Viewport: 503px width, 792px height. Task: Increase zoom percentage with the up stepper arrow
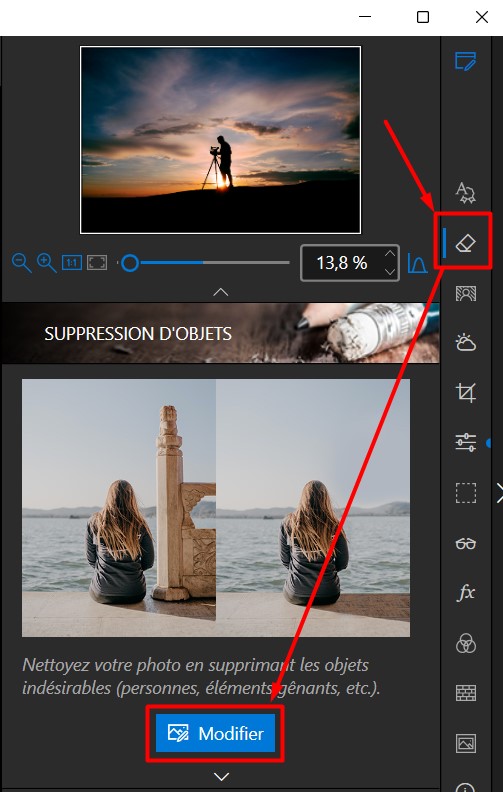[x=390, y=254]
